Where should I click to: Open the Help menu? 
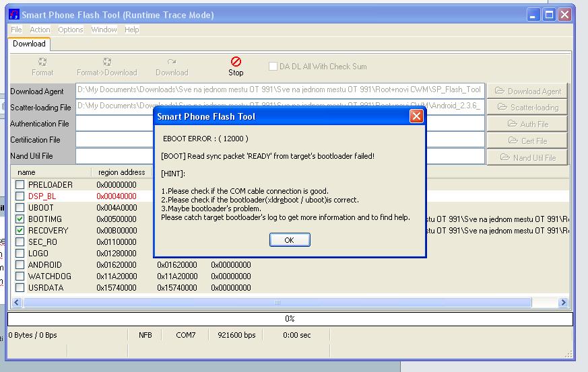tap(131, 30)
